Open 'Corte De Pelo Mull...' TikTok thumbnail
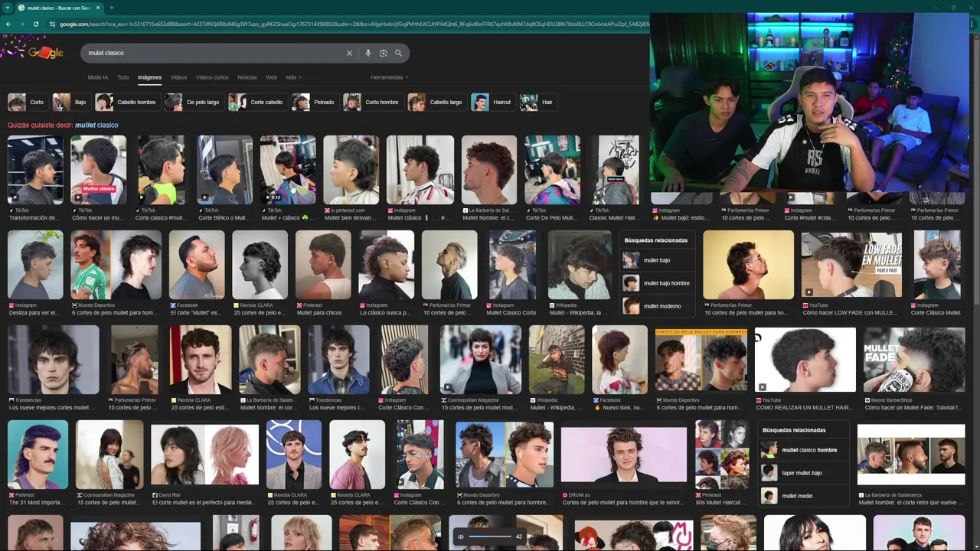The width and height of the screenshot is (980, 551). (x=552, y=170)
